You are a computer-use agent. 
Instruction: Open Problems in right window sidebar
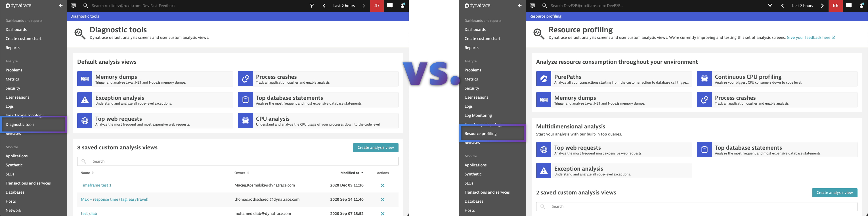(473, 70)
